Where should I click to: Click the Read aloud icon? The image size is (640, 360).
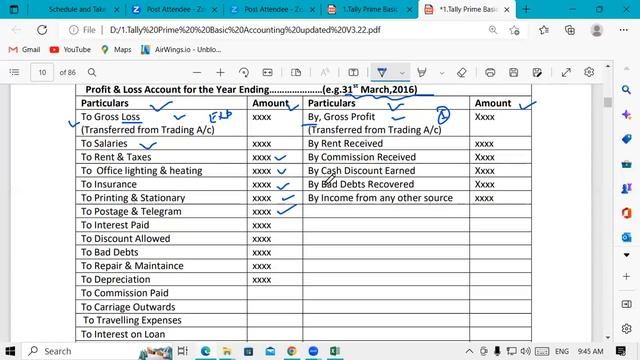point(324,72)
